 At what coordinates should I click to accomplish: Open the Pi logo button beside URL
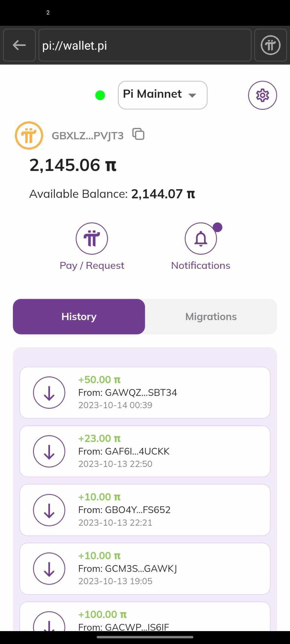(270, 45)
